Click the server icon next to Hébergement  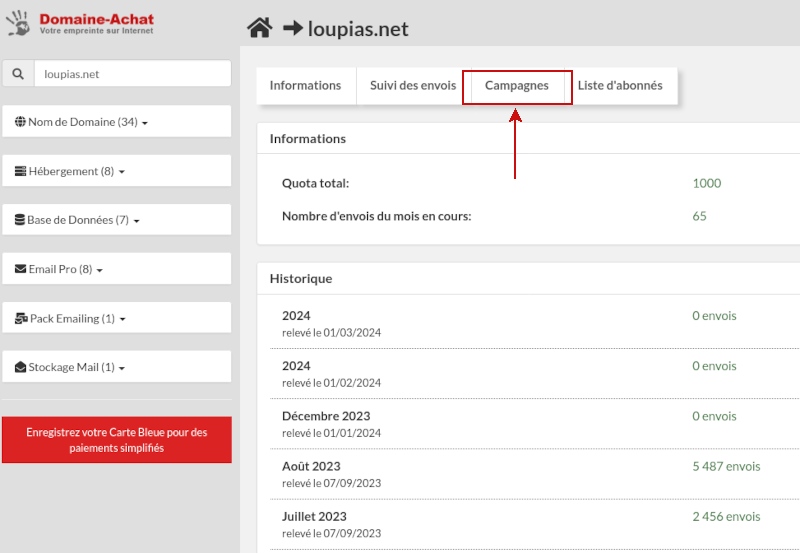pyautogui.click(x=20, y=171)
